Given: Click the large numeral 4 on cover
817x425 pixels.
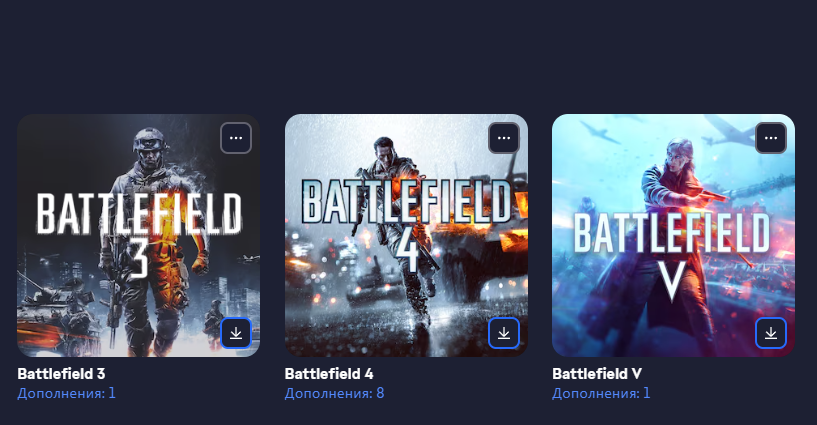Looking at the screenshot, I should [406, 251].
